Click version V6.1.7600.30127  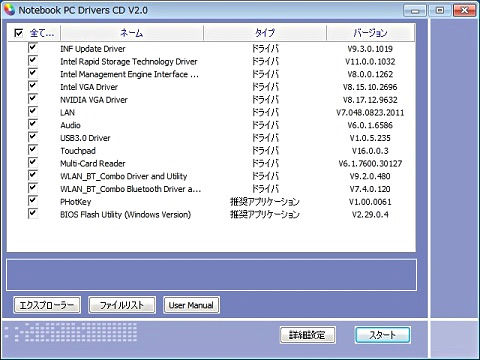[x=370, y=163]
